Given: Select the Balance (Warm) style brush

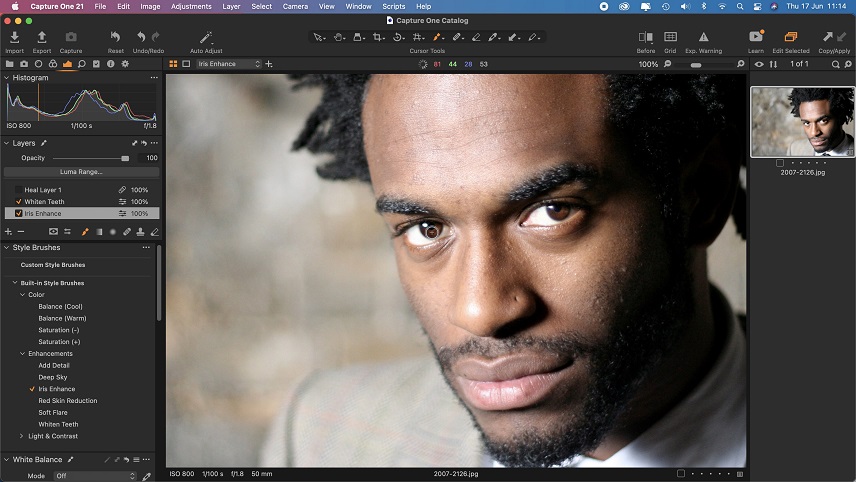Looking at the screenshot, I should tap(62, 318).
